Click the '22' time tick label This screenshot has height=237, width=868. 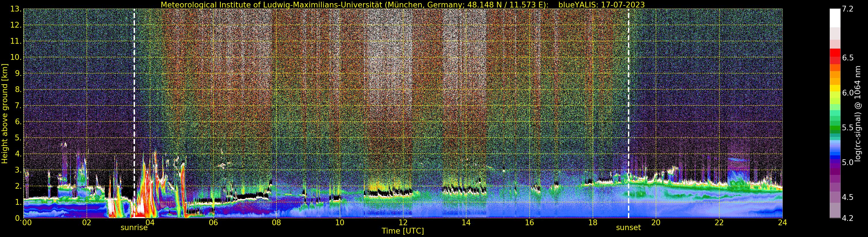(719, 223)
